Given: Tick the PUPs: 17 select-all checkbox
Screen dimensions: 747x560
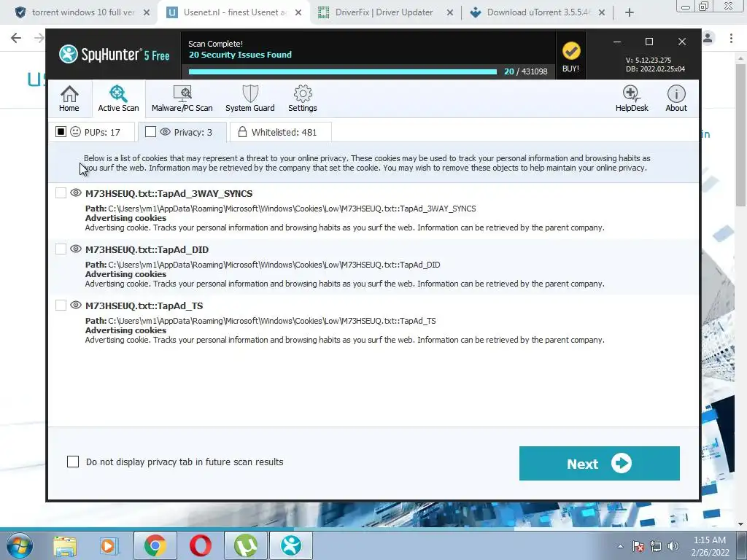Looking at the screenshot, I should click(x=61, y=132).
